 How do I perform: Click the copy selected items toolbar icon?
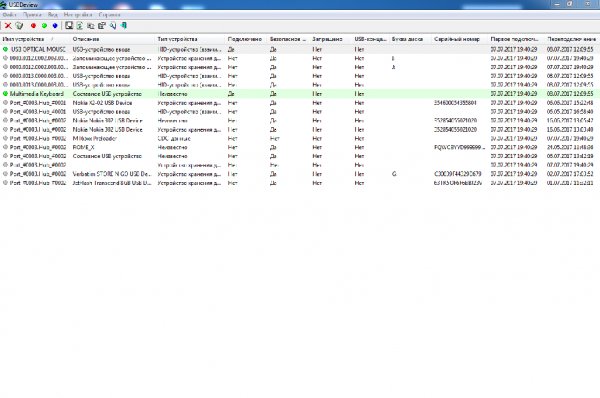point(91,26)
